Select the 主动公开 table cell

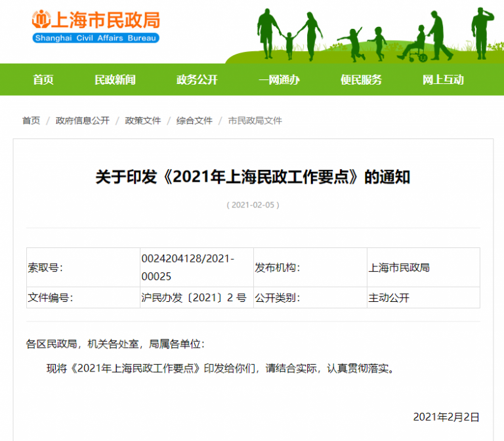(x=424, y=298)
